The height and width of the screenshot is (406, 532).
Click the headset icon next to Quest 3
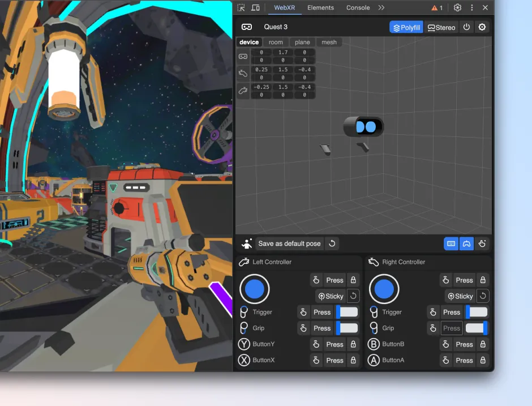247,27
